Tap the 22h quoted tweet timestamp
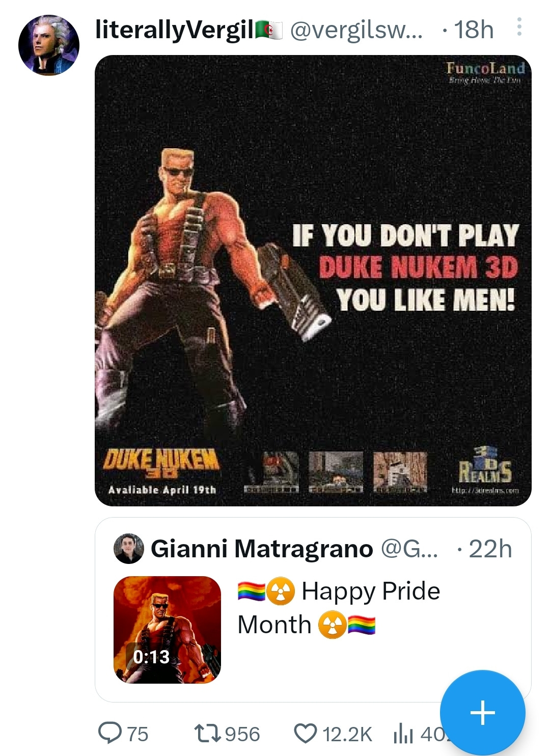The width and height of the screenshot is (550, 756). click(490, 549)
